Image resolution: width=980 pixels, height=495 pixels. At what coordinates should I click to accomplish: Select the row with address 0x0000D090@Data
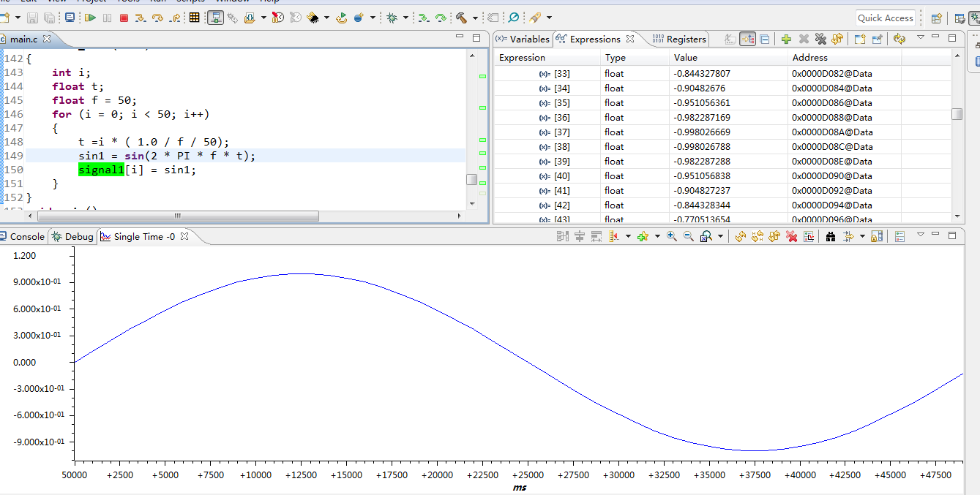tap(722, 175)
